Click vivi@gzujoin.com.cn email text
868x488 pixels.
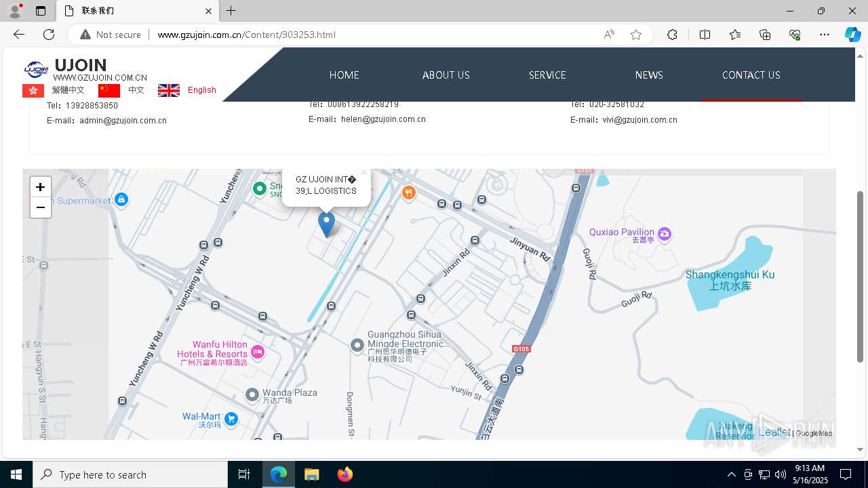pos(639,120)
